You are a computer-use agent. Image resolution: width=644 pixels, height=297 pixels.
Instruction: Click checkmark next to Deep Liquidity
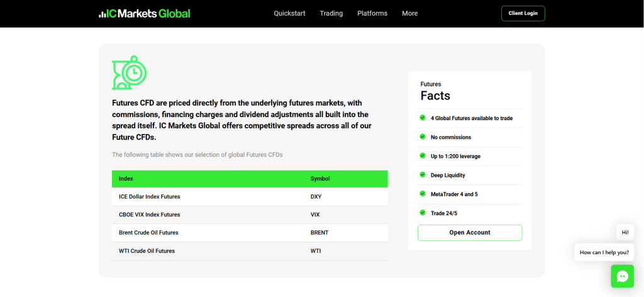[423, 175]
